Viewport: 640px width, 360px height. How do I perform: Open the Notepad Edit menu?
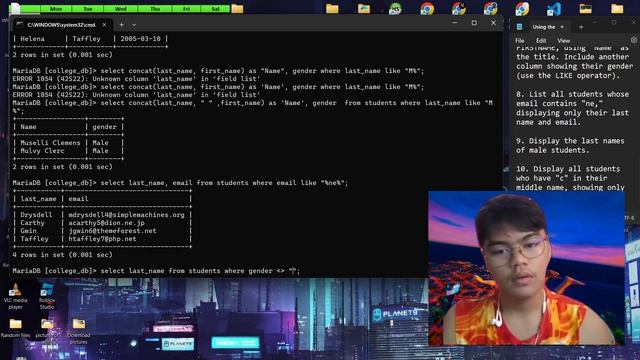(541, 40)
